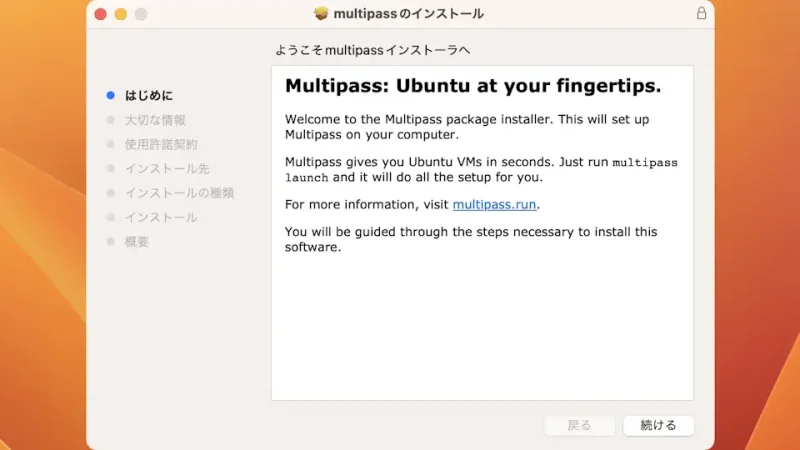Click the package icon beside the window title
The image size is (800, 450).
pos(321,14)
